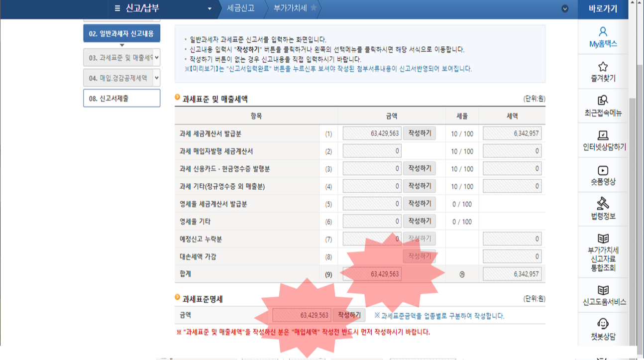Click the hamburger menu icon beside 신고/납부
644x360 pixels.
(x=117, y=8)
